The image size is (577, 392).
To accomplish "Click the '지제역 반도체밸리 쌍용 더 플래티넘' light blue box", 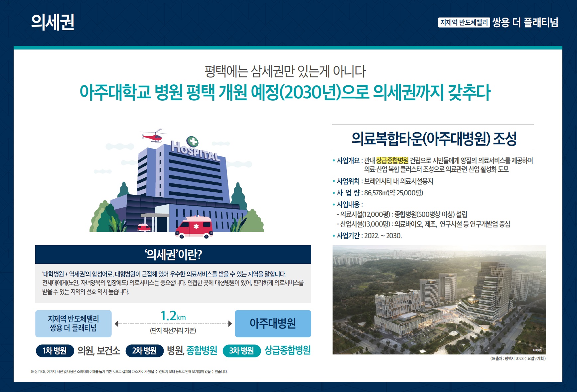I will [x=73, y=324].
